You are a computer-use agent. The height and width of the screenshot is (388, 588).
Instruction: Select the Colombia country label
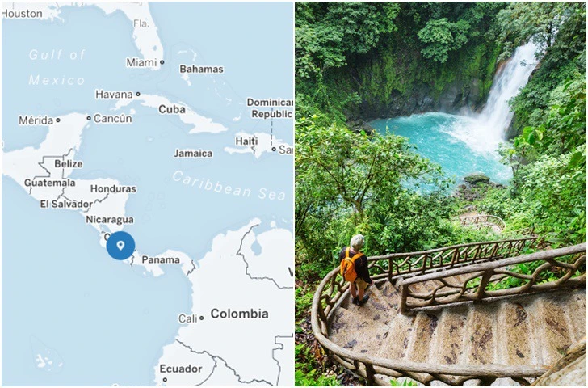[x=239, y=314]
